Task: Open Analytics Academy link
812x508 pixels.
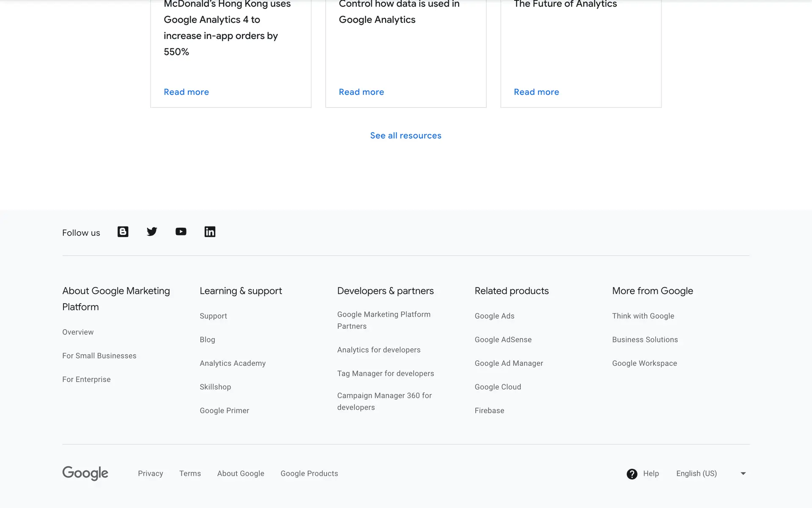Action: click(233, 363)
